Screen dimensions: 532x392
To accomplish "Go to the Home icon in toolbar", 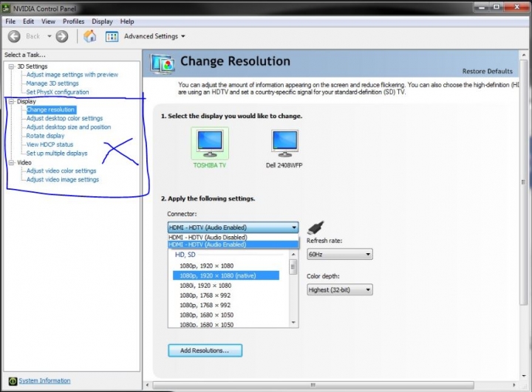I will pyautogui.click(x=90, y=36).
